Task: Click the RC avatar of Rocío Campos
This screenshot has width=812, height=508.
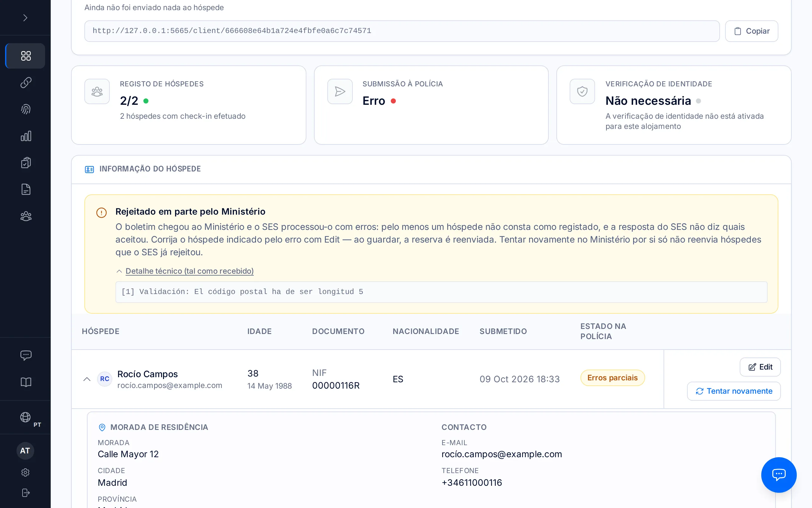Action: [105, 379]
